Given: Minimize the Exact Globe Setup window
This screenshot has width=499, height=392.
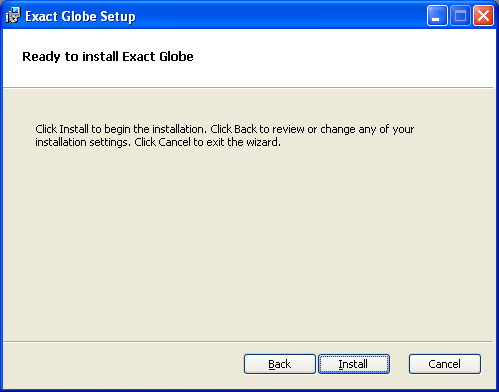Looking at the screenshot, I should (x=437, y=15).
